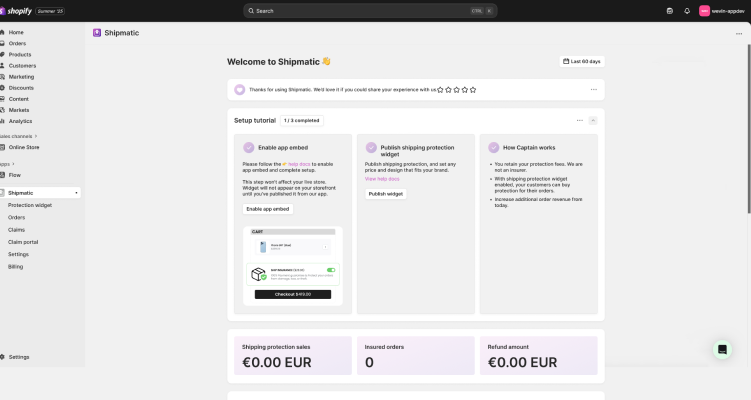Rate Shipmatic with the third star
This screenshot has width=751, height=400.
point(456,90)
